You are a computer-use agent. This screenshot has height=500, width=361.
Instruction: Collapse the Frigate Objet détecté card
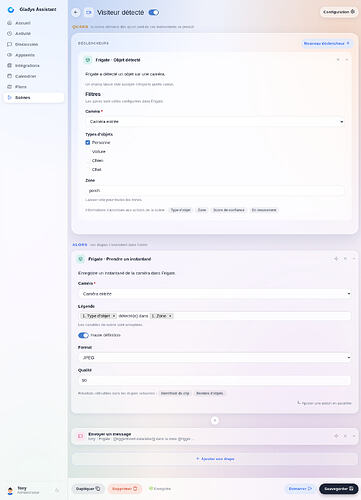347,60
